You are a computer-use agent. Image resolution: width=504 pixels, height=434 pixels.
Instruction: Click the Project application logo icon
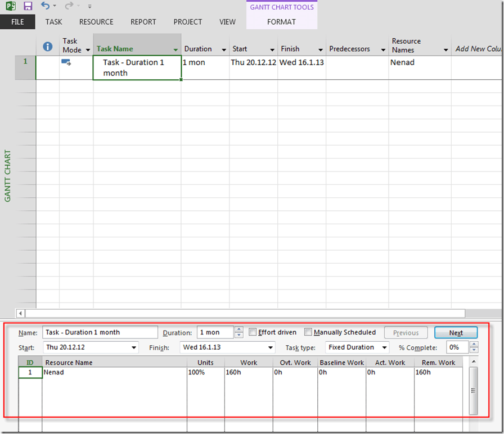point(10,6)
